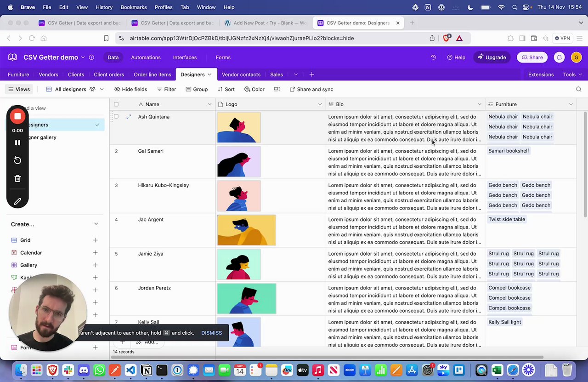
Task: Open the Filter options
Action: [166, 89]
